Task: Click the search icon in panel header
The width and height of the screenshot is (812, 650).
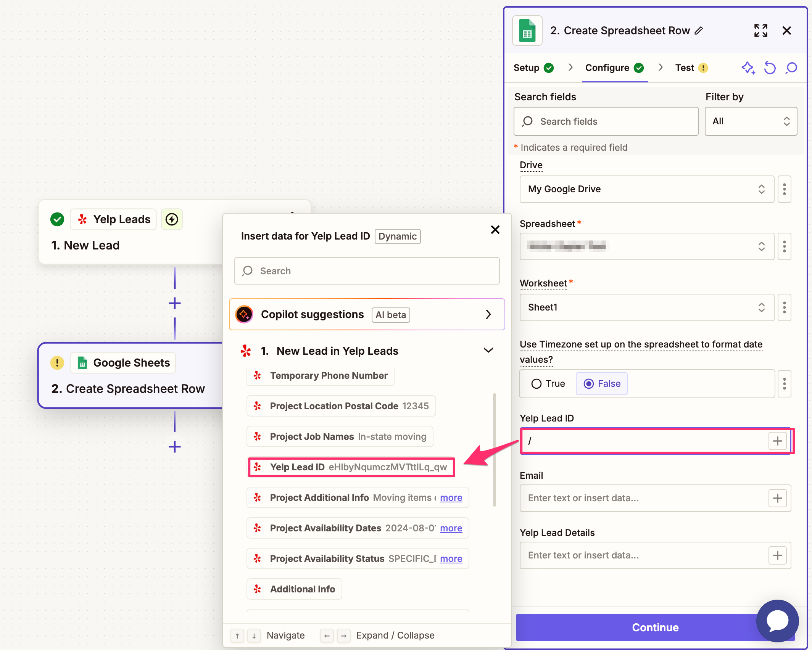Action: click(792, 68)
